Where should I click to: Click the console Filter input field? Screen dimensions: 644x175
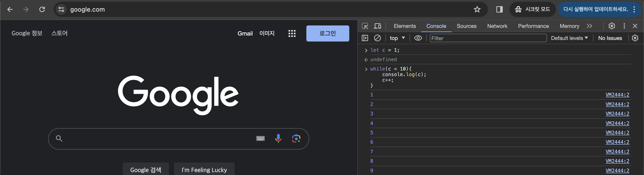[x=488, y=38]
